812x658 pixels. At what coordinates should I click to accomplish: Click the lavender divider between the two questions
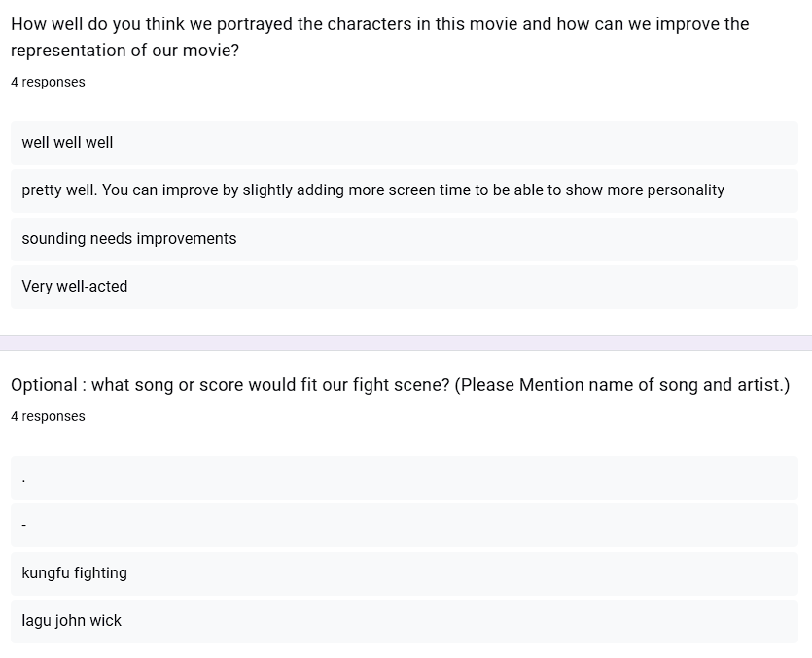(x=406, y=343)
